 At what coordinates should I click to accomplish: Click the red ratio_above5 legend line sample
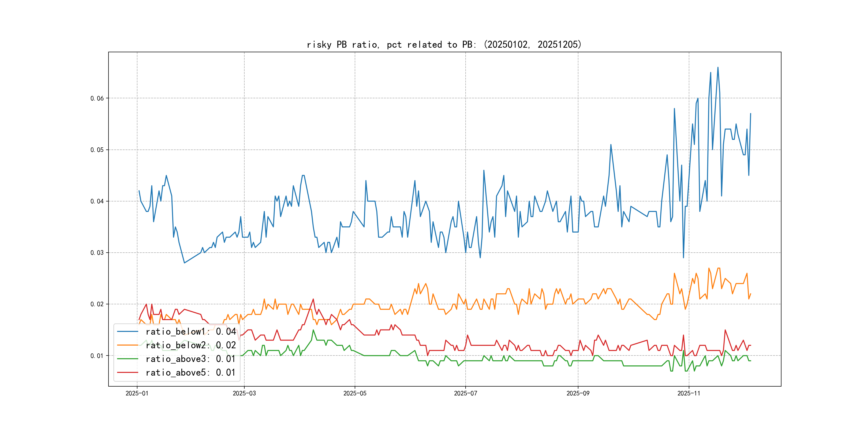127,372
